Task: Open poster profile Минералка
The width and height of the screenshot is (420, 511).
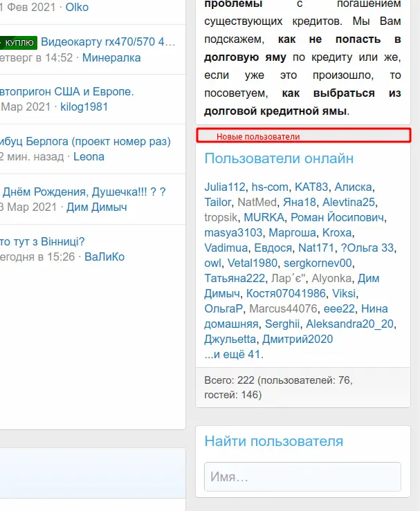Action: (x=111, y=57)
